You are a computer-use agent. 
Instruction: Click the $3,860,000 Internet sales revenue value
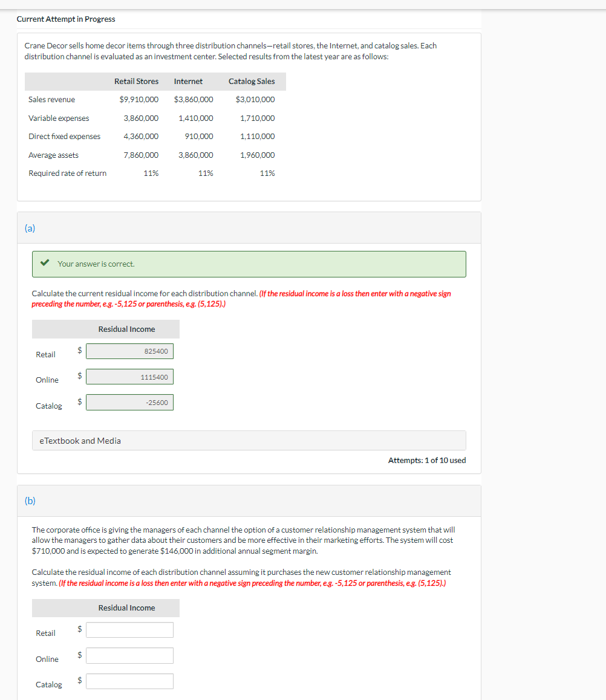click(x=194, y=100)
